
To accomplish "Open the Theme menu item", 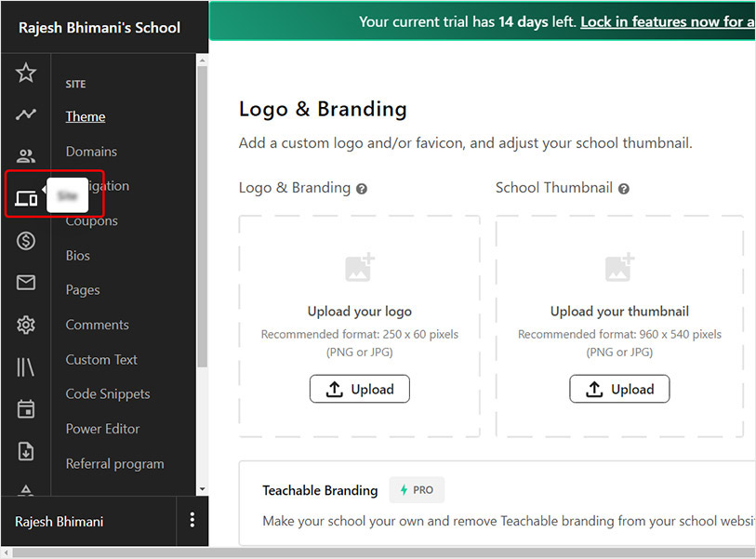I will pos(86,116).
